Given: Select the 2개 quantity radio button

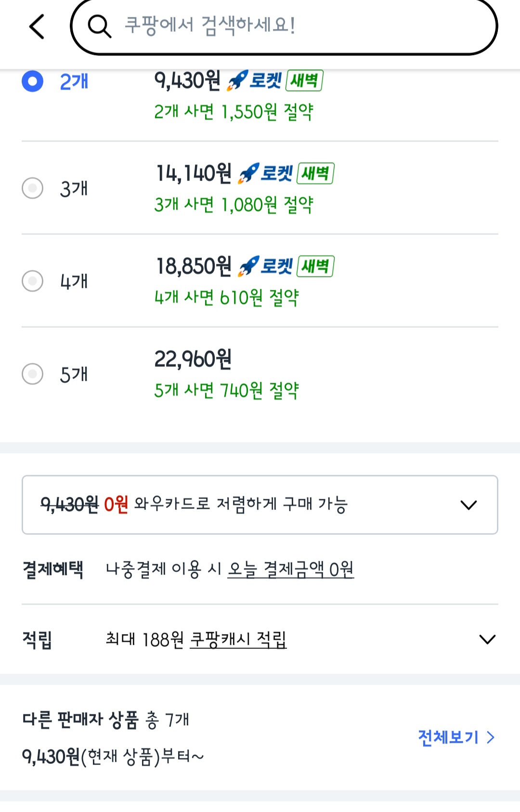Looking at the screenshot, I should [33, 81].
